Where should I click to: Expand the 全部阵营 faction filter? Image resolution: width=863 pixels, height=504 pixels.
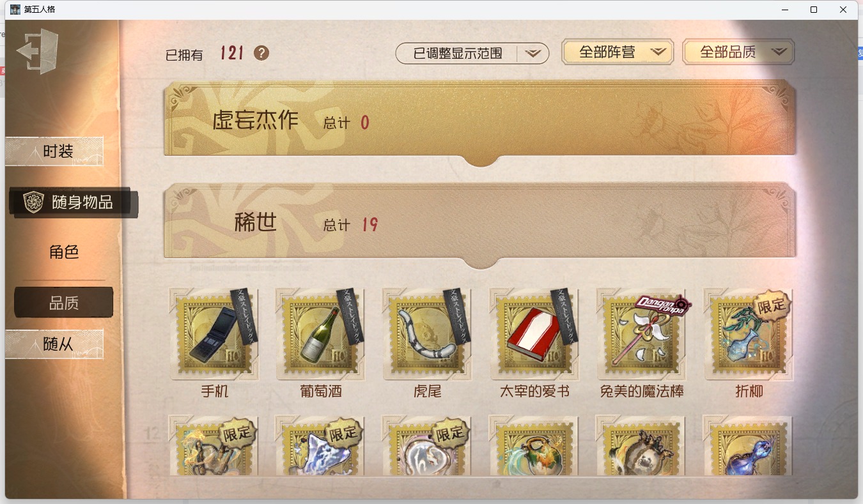[618, 52]
